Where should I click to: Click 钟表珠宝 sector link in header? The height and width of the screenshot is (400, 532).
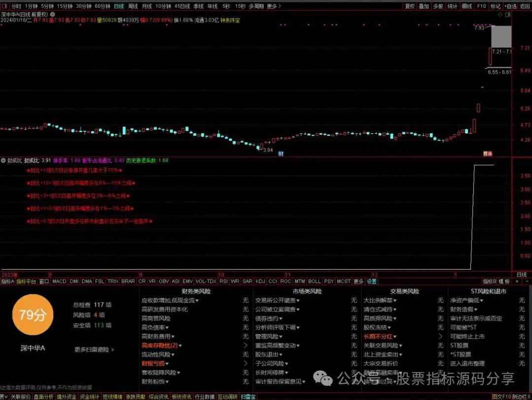pos(230,20)
